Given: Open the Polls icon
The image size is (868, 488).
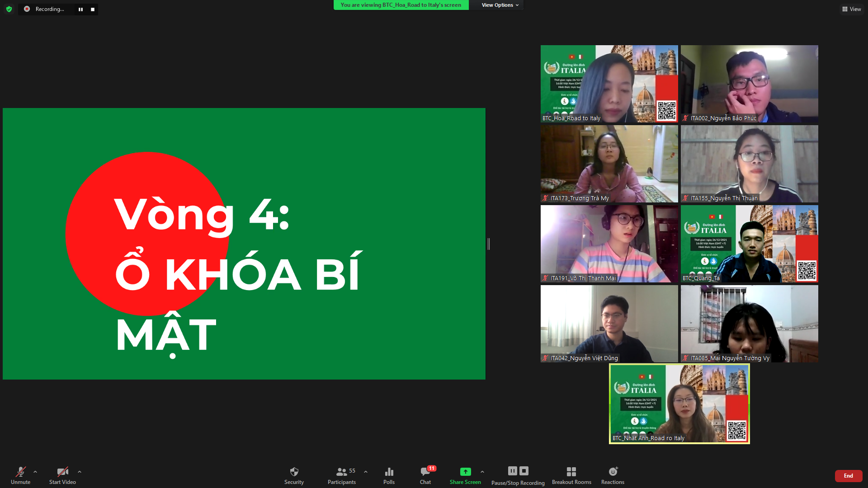Looking at the screenshot, I should (x=389, y=472).
